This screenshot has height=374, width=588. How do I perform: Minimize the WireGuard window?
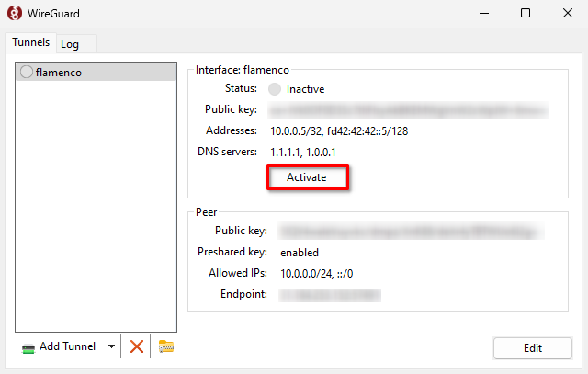tap(484, 13)
